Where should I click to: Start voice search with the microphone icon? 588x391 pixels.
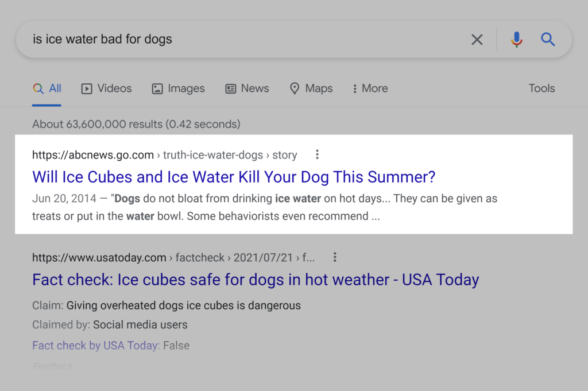(516, 40)
